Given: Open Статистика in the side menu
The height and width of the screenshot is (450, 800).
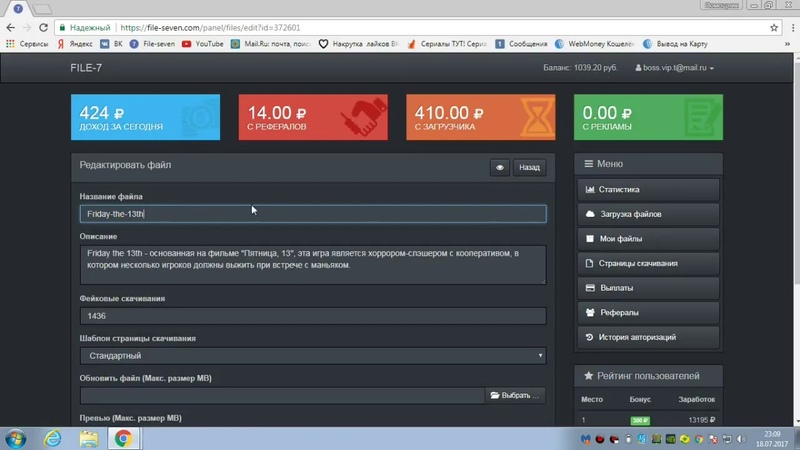Looking at the screenshot, I should pos(648,189).
